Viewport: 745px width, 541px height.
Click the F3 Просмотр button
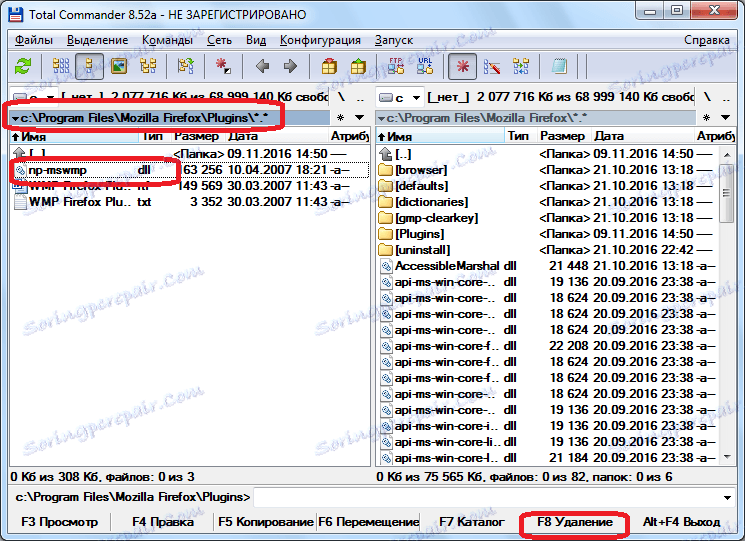tap(59, 522)
